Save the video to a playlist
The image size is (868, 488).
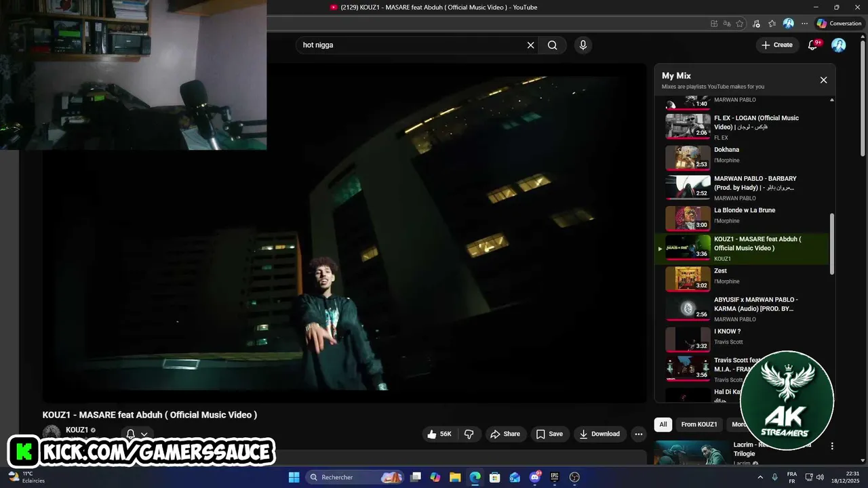tap(549, 434)
